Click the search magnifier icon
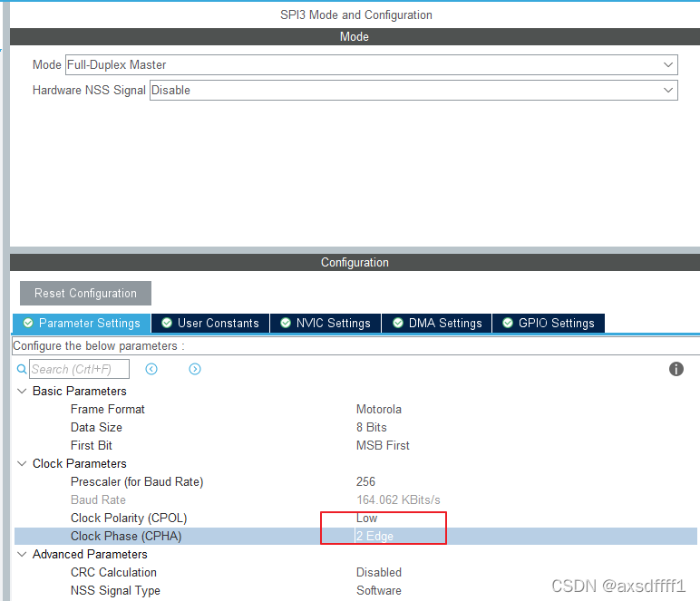Screen dimensions: 700x601 coord(22,369)
